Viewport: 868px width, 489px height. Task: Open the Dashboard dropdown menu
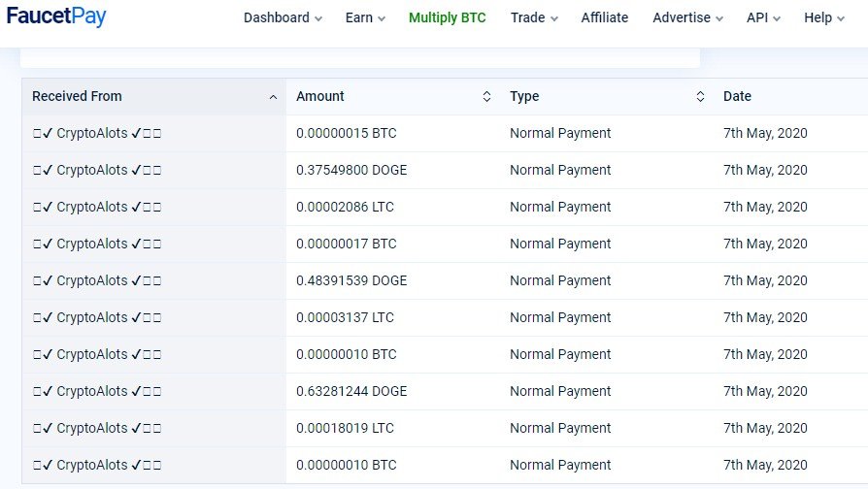pyautogui.click(x=283, y=17)
